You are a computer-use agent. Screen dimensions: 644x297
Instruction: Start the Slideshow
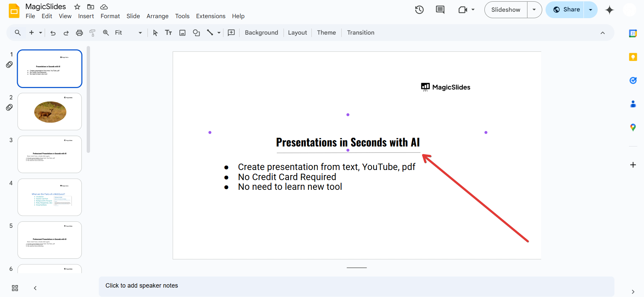point(506,10)
